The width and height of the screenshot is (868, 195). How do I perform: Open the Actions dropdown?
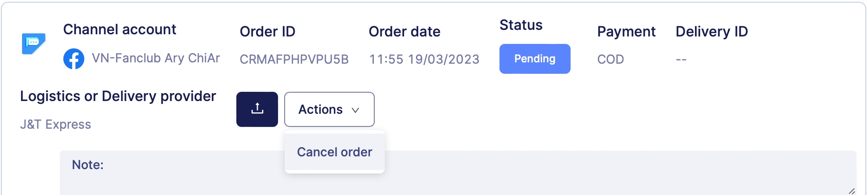(329, 109)
